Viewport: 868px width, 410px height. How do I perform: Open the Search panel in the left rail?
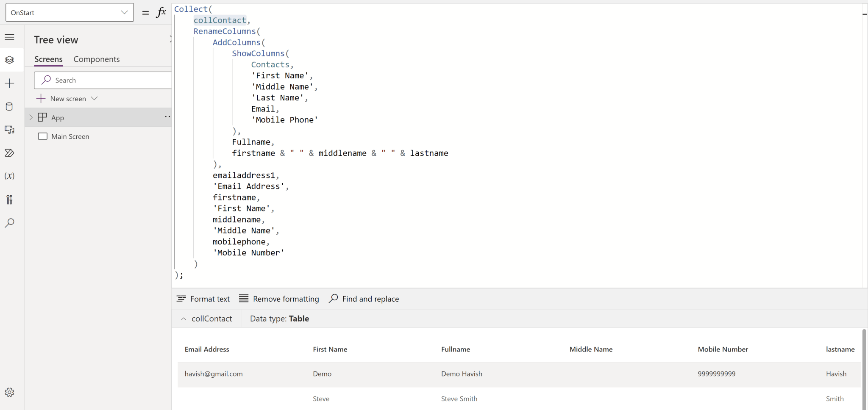coord(9,223)
